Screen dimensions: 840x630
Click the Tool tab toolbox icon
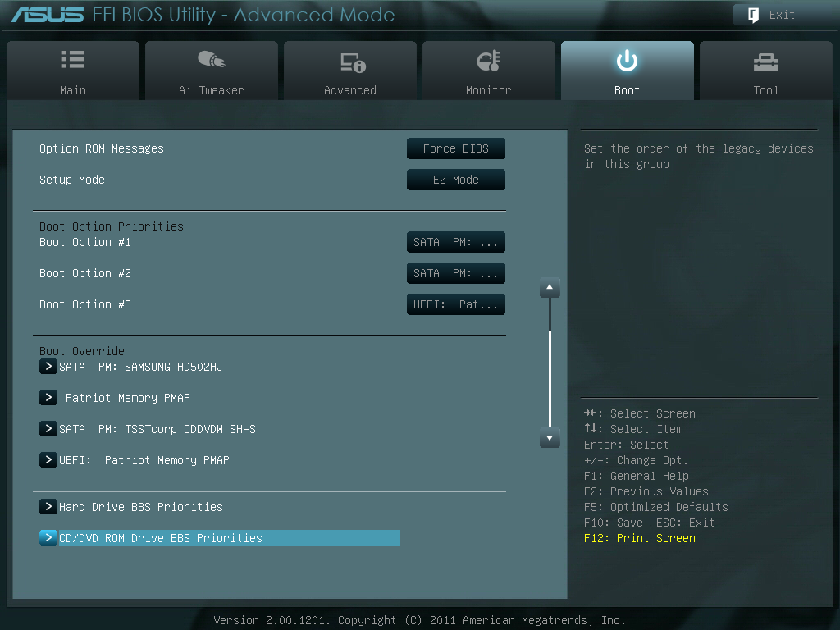click(x=766, y=62)
